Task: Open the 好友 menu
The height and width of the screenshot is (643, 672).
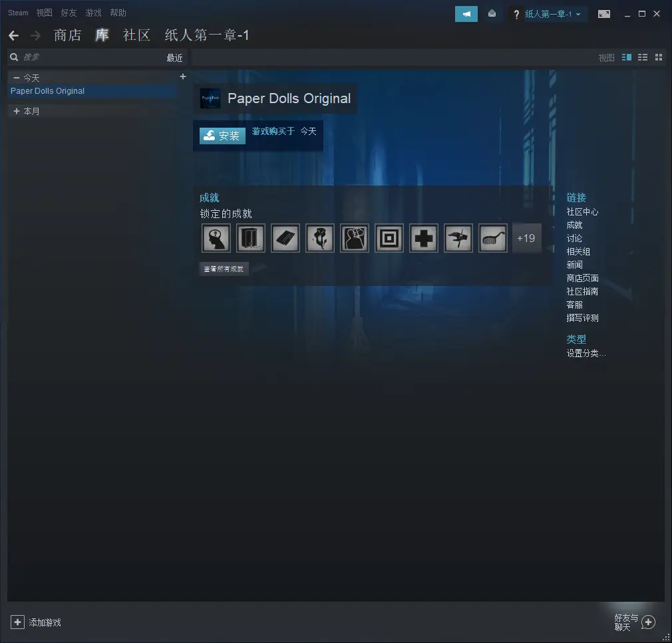Action: click(69, 13)
